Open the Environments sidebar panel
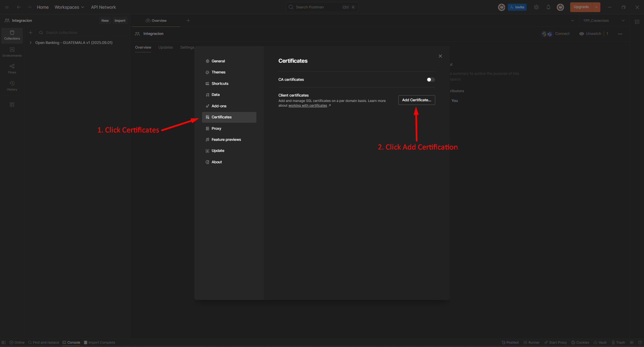The image size is (644, 347). pos(12,52)
